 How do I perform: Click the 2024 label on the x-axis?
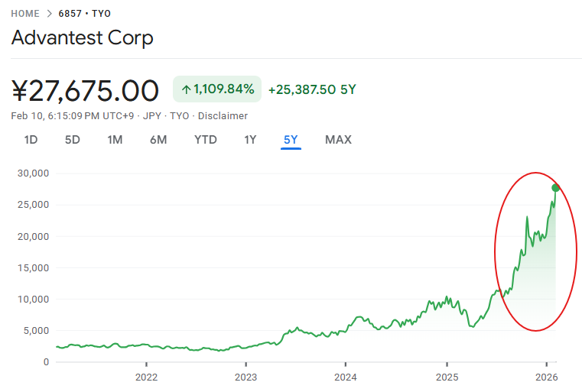(346, 377)
